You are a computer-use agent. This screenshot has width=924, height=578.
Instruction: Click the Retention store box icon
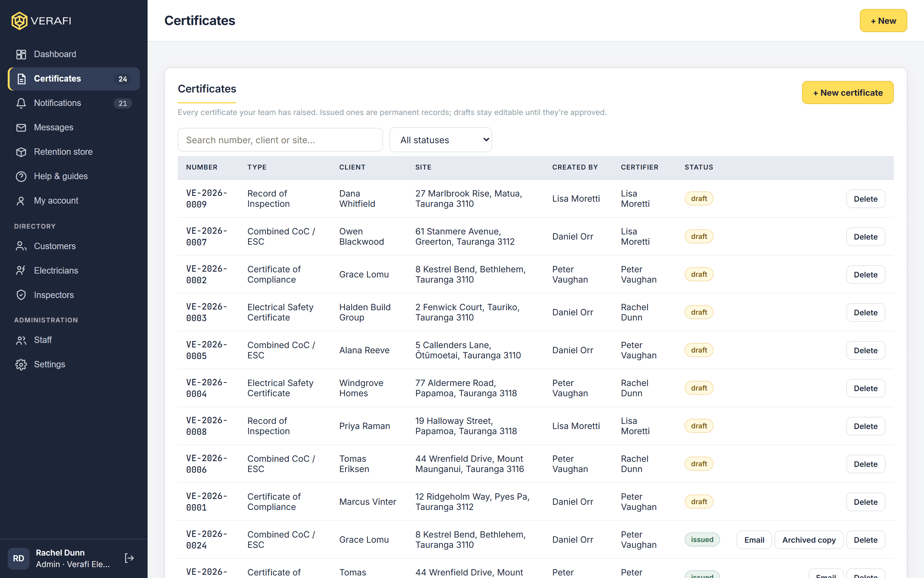(x=21, y=152)
